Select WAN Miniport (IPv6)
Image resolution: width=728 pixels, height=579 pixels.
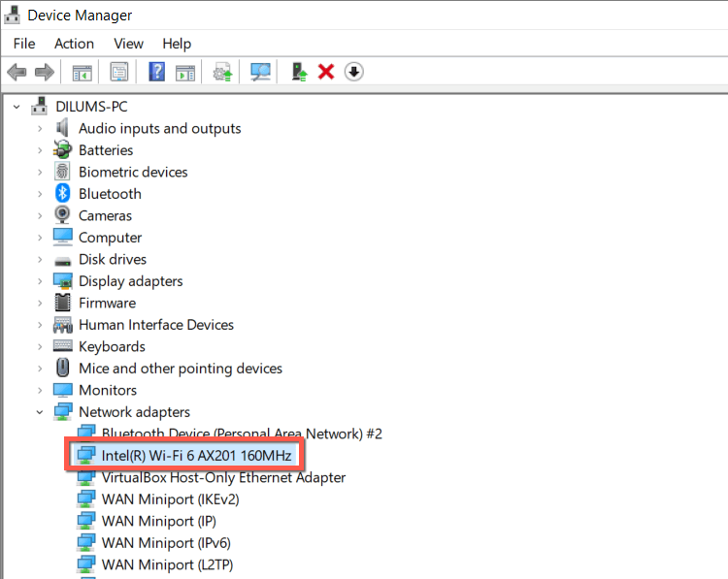pos(166,543)
